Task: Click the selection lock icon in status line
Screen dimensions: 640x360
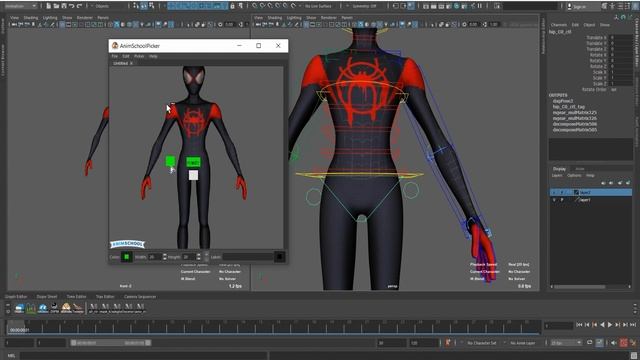Action: (x=232, y=6)
